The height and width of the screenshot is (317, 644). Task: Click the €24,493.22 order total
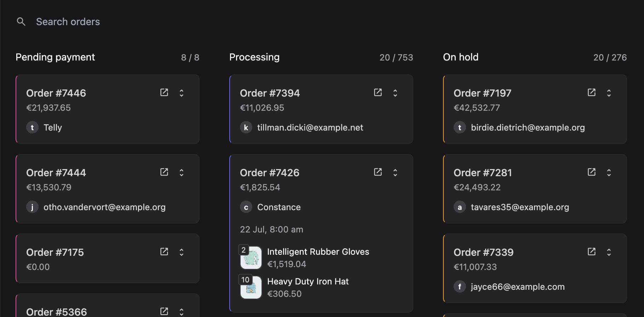tap(477, 188)
